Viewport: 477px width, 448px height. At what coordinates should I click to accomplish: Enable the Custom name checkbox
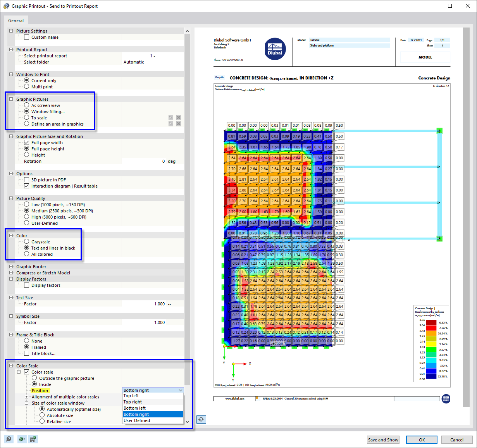[x=26, y=37]
